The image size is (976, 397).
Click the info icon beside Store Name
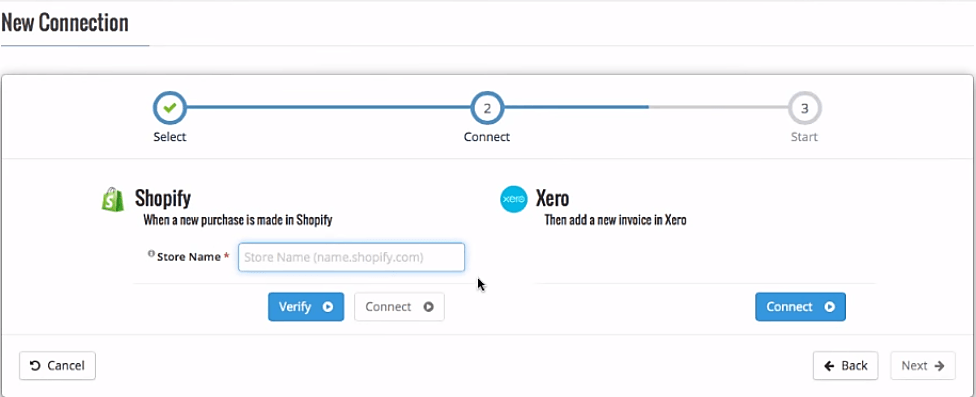tap(151, 254)
